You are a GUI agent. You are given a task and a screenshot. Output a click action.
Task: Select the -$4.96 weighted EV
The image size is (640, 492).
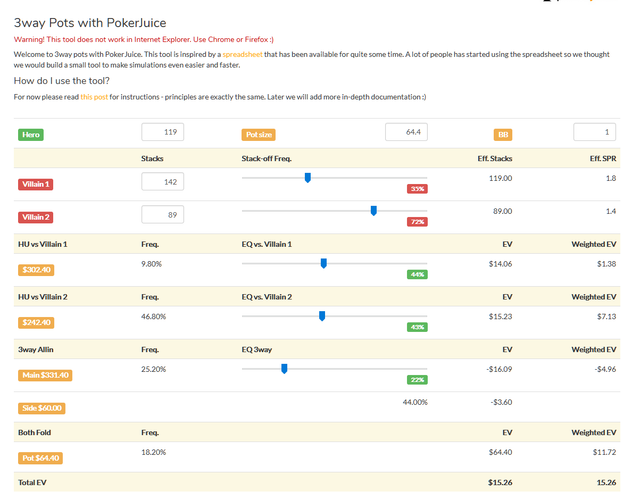tap(605, 369)
